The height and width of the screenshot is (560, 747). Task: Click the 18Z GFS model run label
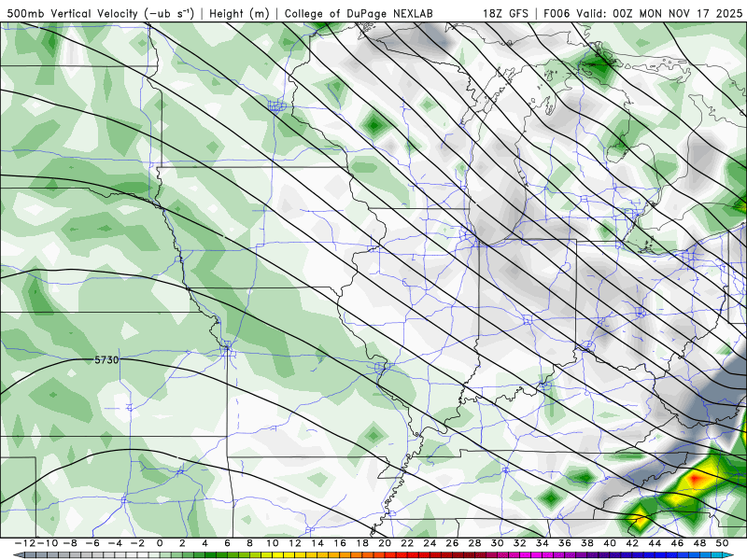[x=505, y=13]
